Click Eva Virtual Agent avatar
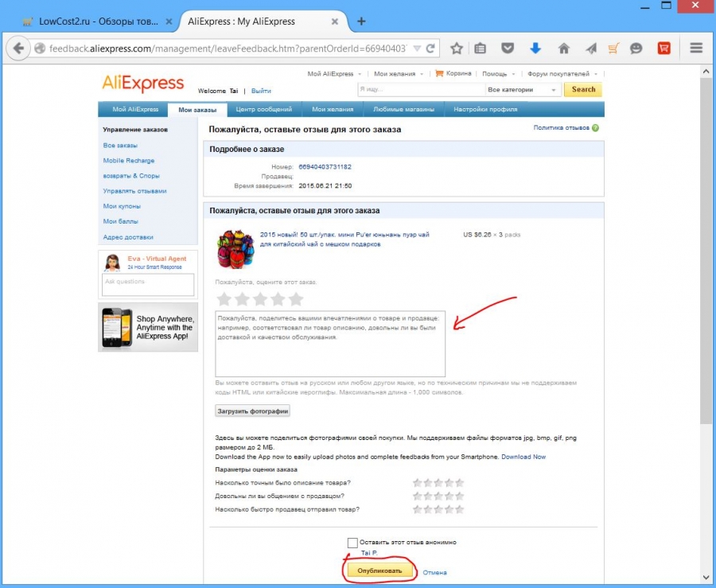The image size is (716, 588). pos(112,263)
